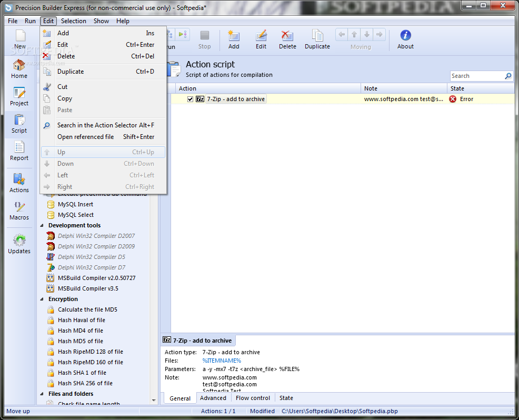The width and height of the screenshot is (519, 420).
Task: Click the Note column header
Action: 404,88
